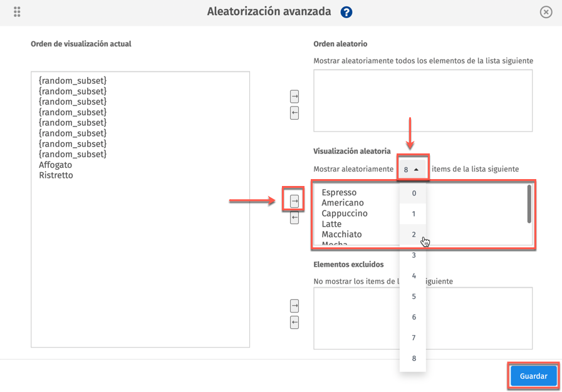Select 2 in the dropdown list
The width and height of the screenshot is (562, 392).
(414, 234)
